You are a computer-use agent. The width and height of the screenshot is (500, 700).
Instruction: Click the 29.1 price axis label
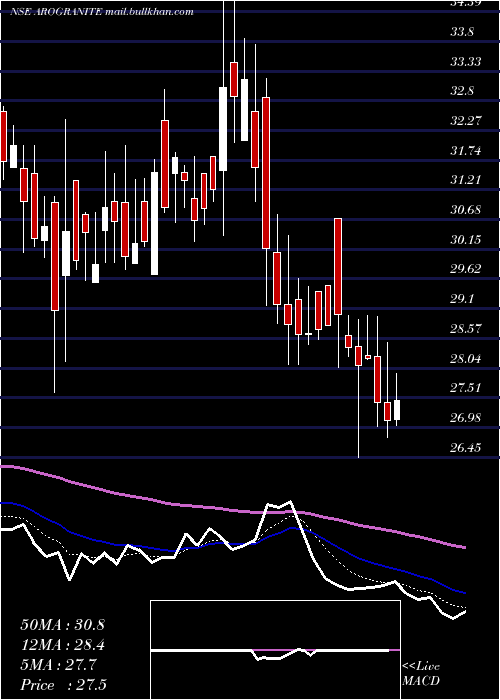click(x=462, y=299)
